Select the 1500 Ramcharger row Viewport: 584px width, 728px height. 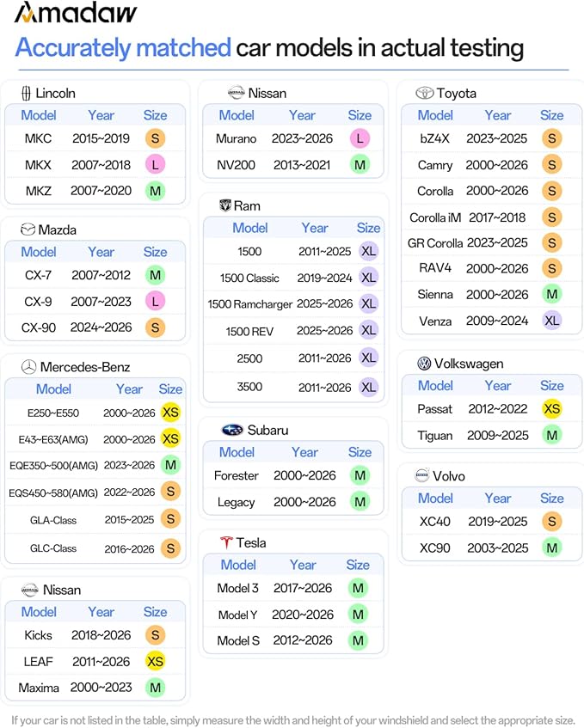[x=293, y=303]
